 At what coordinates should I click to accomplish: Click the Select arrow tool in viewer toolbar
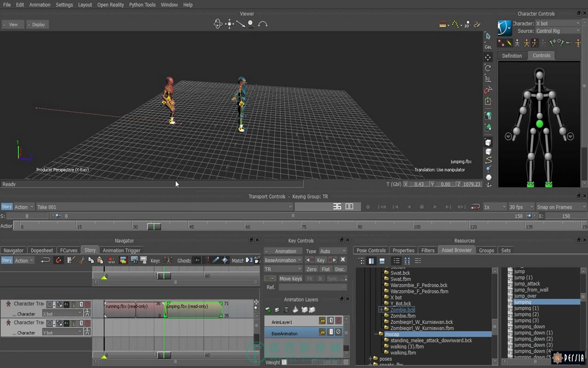click(488, 36)
